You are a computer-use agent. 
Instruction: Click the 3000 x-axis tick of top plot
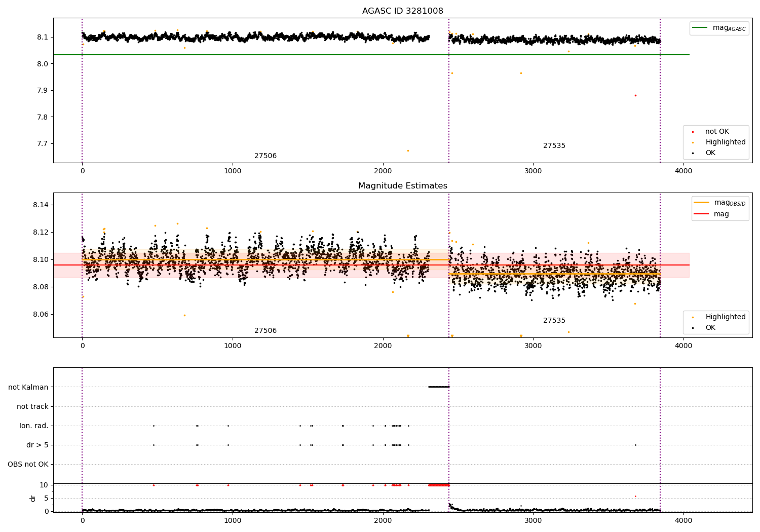point(533,171)
